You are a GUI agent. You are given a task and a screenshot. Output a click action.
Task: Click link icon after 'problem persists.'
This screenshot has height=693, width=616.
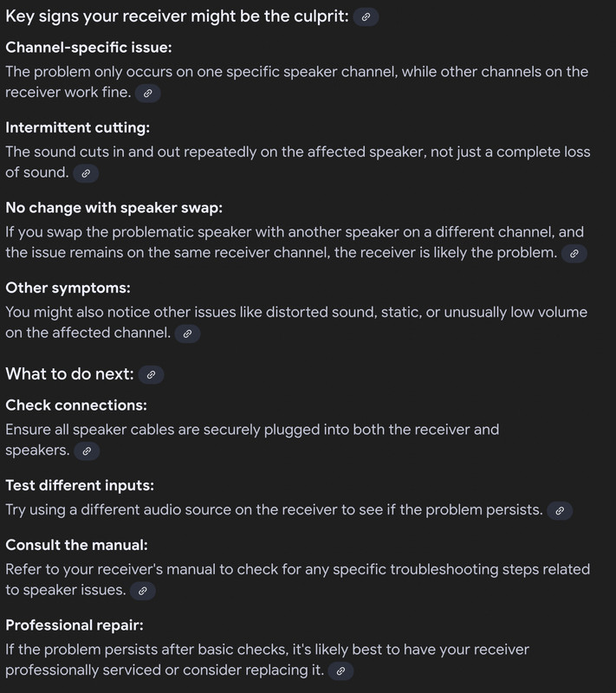coord(560,511)
